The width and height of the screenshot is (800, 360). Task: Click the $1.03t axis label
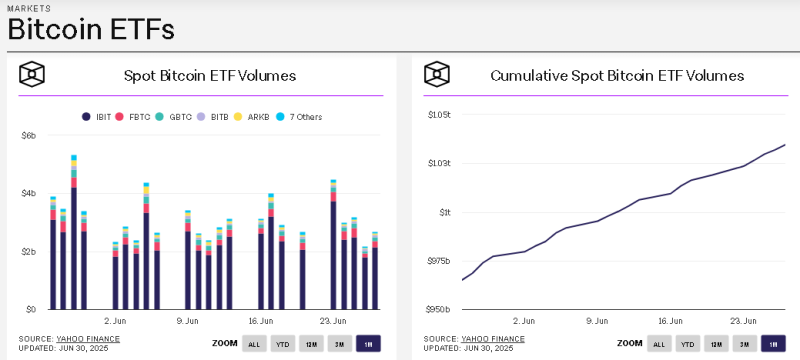click(439, 163)
